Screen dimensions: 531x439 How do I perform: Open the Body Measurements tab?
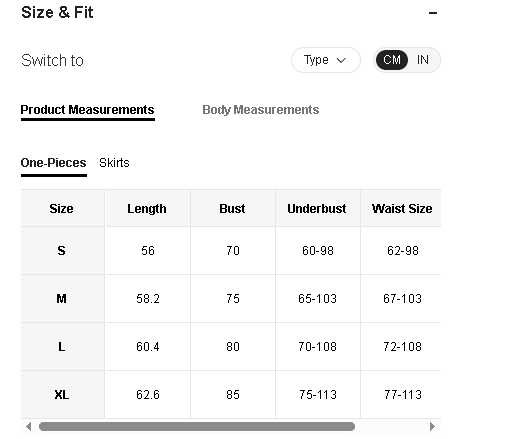point(260,110)
